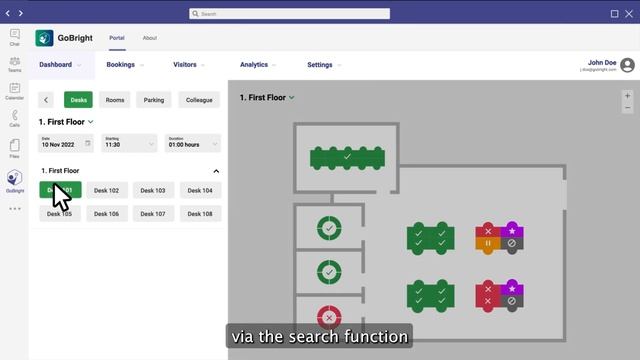
Task: Switch to the About tab
Action: tap(150, 38)
